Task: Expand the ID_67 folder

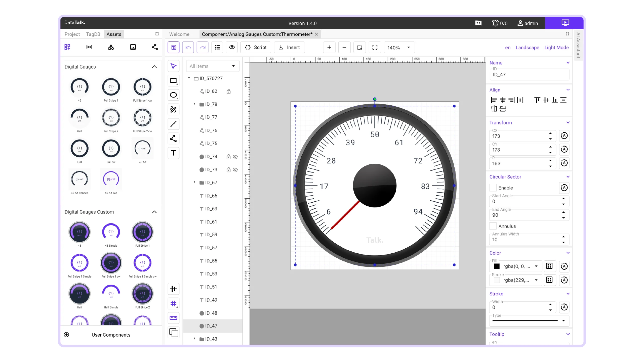Action: tap(194, 182)
